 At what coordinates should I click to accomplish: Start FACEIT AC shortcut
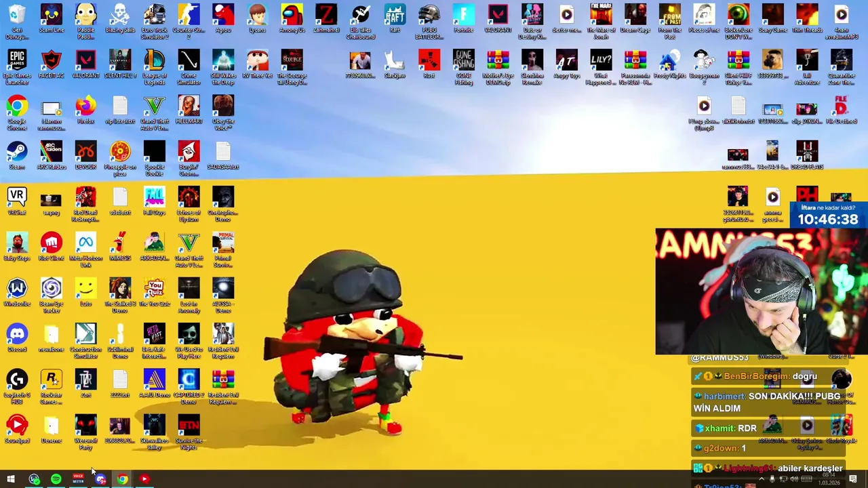point(52,64)
